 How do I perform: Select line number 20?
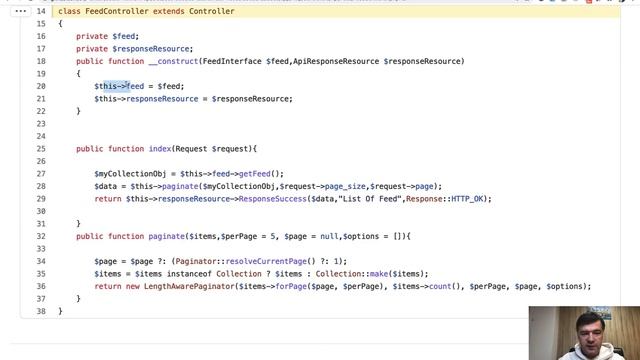pos(41,86)
